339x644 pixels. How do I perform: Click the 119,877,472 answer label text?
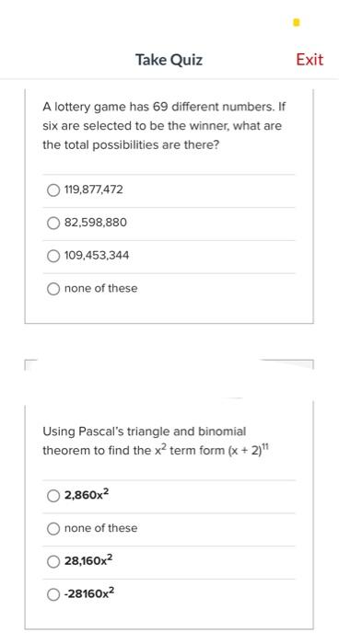93,190
